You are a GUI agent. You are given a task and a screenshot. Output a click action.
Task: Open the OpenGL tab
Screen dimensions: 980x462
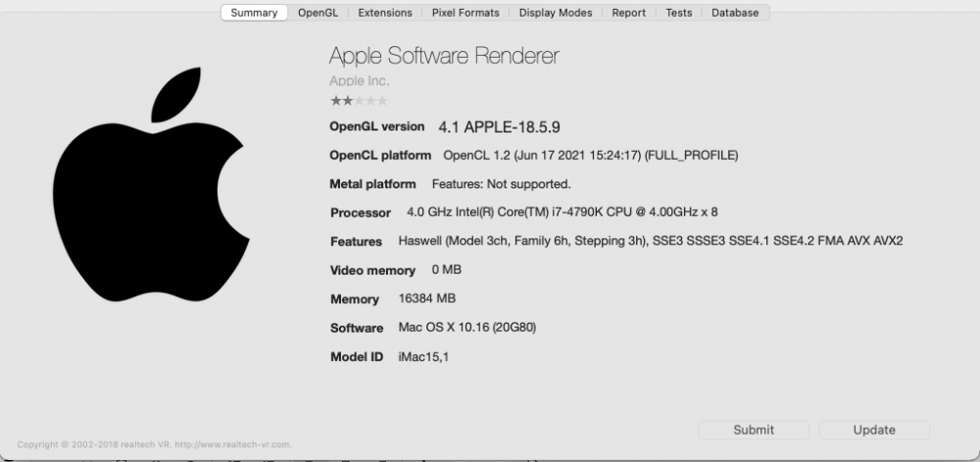click(x=318, y=13)
